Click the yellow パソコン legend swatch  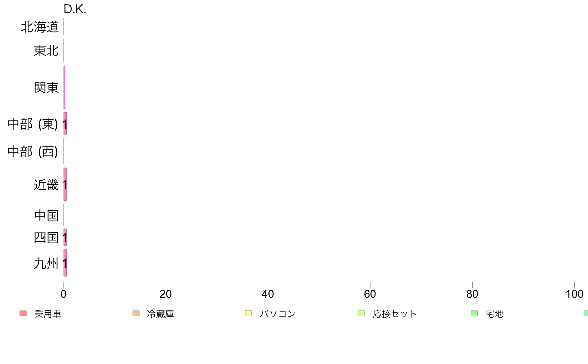tap(248, 313)
